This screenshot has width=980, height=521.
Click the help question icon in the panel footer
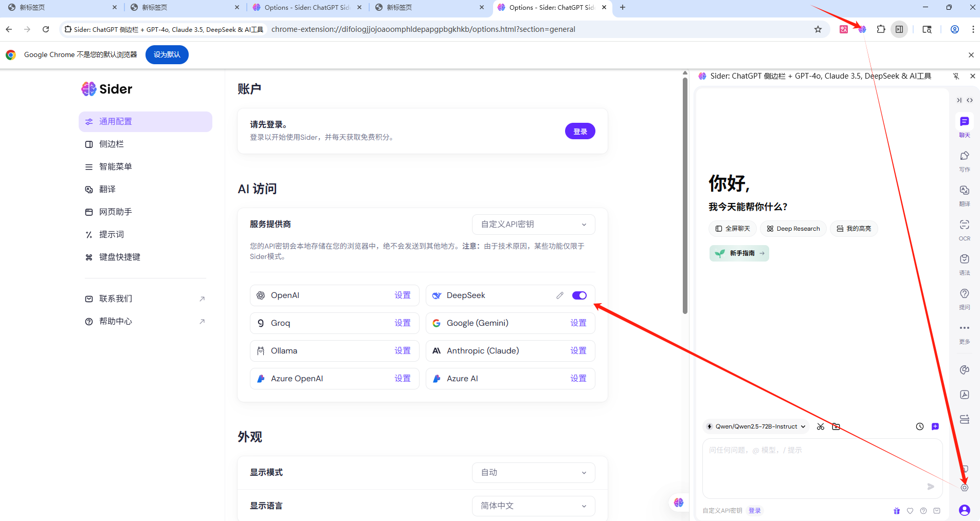(923, 511)
